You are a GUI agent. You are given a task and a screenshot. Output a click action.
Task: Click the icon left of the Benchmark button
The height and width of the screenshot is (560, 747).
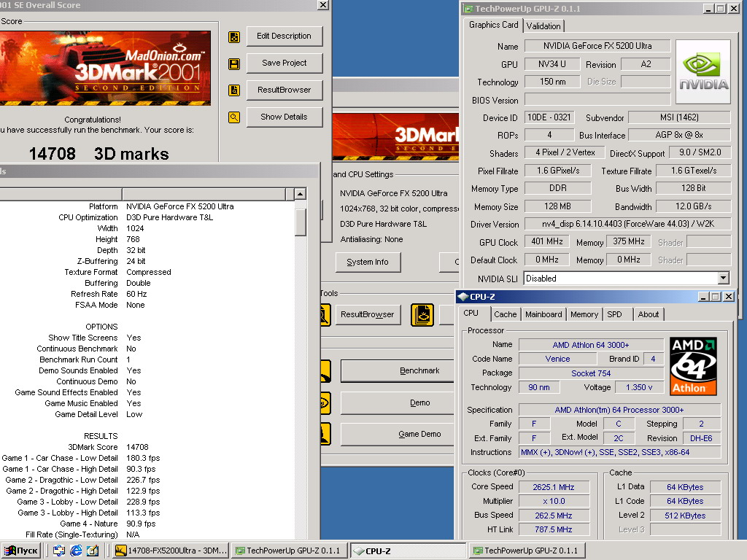click(326, 371)
